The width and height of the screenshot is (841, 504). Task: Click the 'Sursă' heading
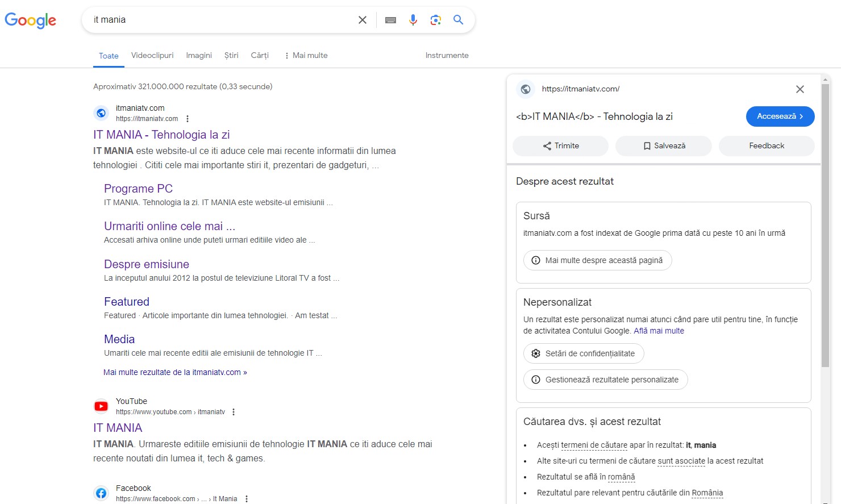coord(536,216)
